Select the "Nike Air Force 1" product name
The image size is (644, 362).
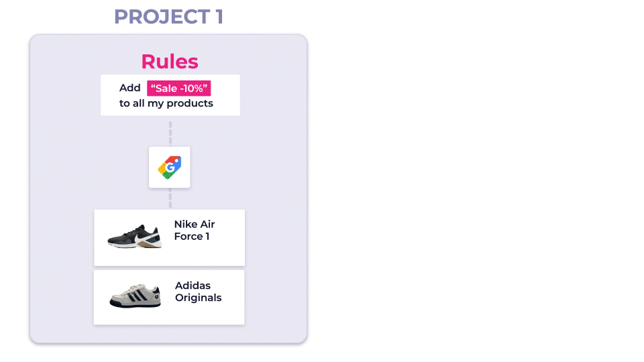click(x=195, y=230)
